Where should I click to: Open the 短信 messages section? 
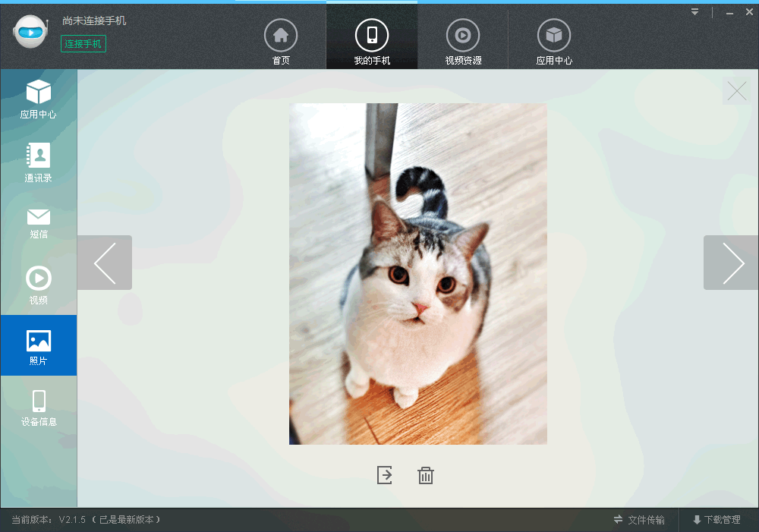[x=39, y=223]
